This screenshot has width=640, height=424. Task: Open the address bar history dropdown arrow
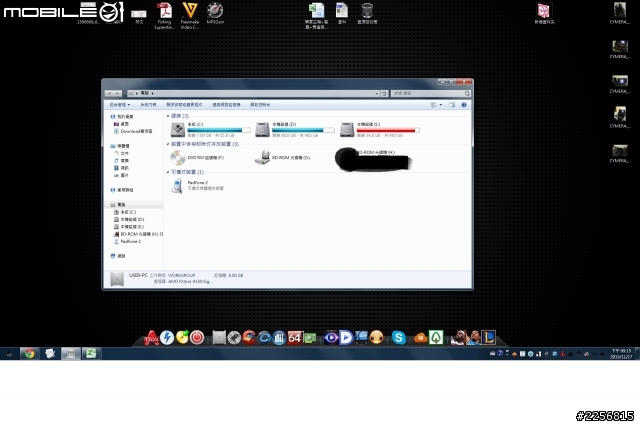coord(377,93)
